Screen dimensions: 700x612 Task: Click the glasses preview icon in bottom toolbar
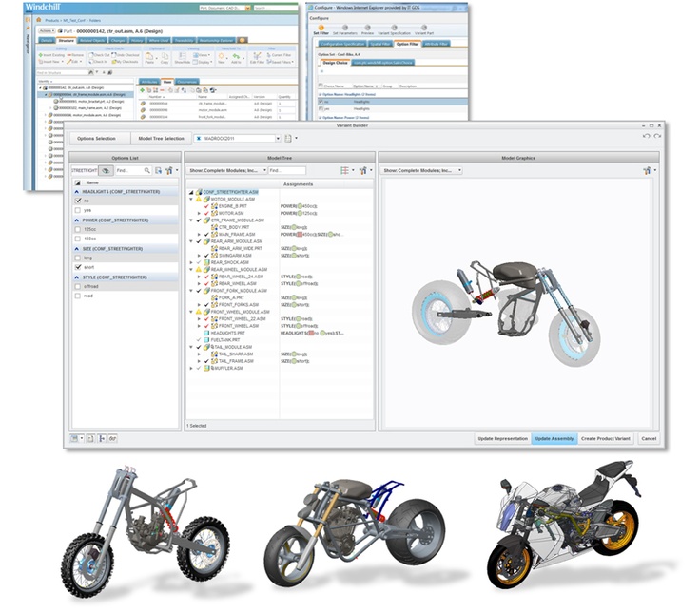click(x=112, y=438)
